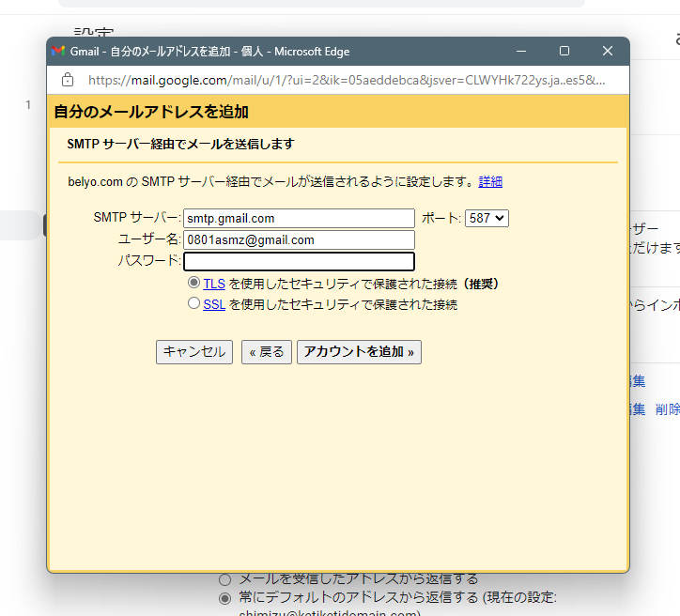This screenshot has width=680, height=616.
Task: Click the Gmail logo icon in title bar
Action: [58, 51]
